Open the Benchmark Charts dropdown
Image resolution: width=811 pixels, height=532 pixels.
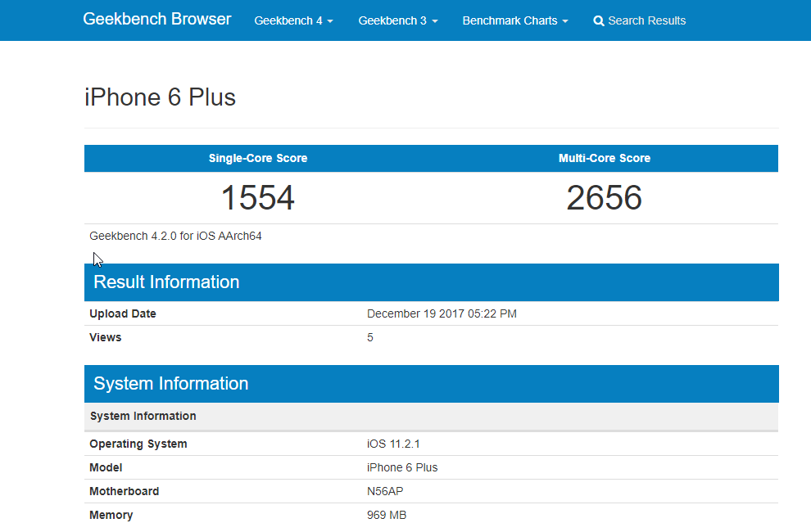coord(515,20)
